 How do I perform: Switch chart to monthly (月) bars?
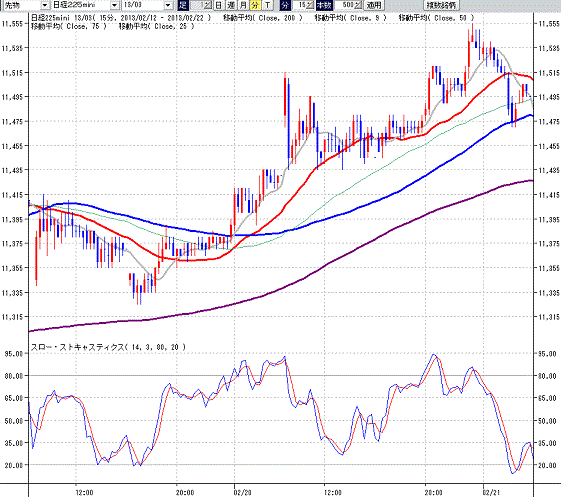coord(243,5)
